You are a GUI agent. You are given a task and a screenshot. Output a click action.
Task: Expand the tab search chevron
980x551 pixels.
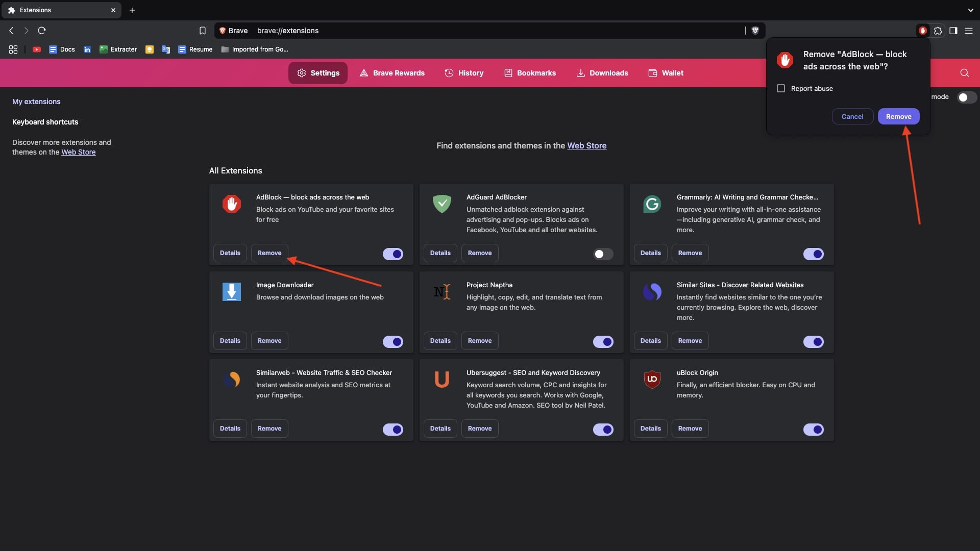coord(970,10)
